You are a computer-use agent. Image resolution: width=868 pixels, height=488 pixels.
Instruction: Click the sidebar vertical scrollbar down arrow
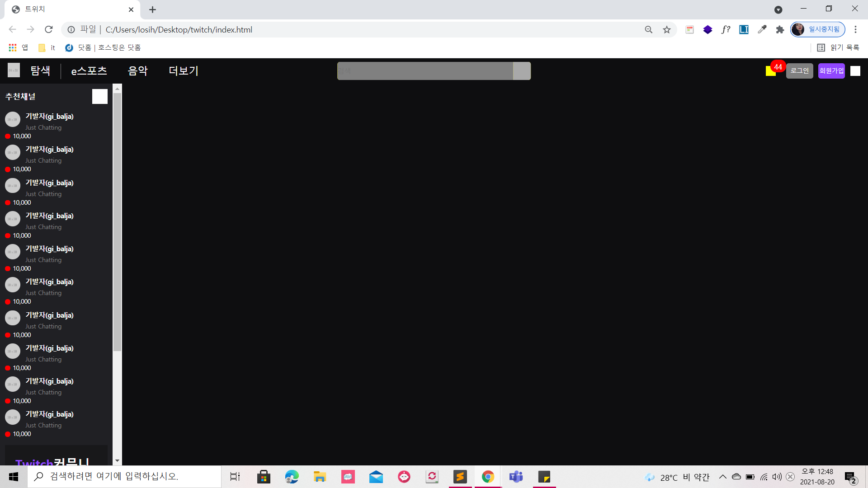(117, 461)
